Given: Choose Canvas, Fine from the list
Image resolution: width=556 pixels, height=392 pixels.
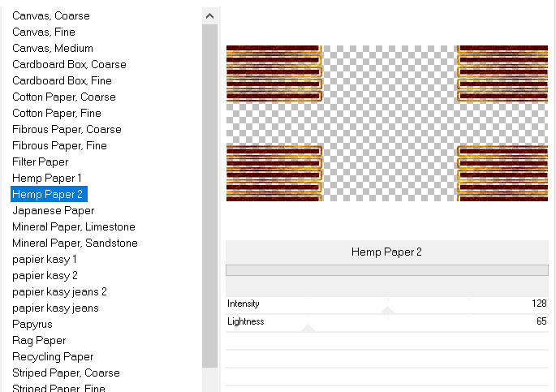Looking at the screenshot, I should (44, 32).
